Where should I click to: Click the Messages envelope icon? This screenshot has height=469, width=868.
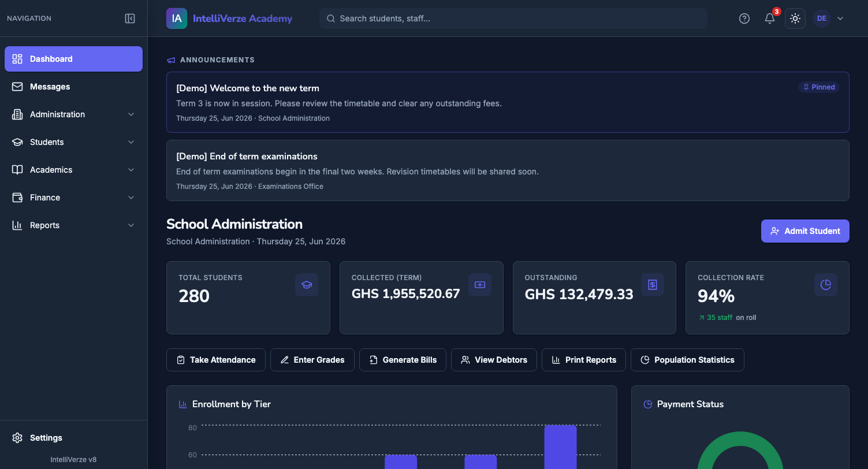pyautogui.click(x=17, y=87)
